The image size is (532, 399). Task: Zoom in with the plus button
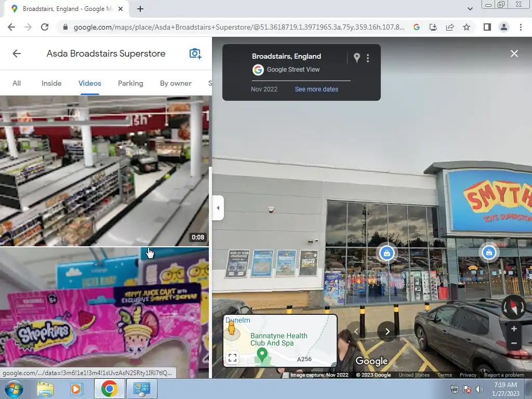tap(514, 328)
